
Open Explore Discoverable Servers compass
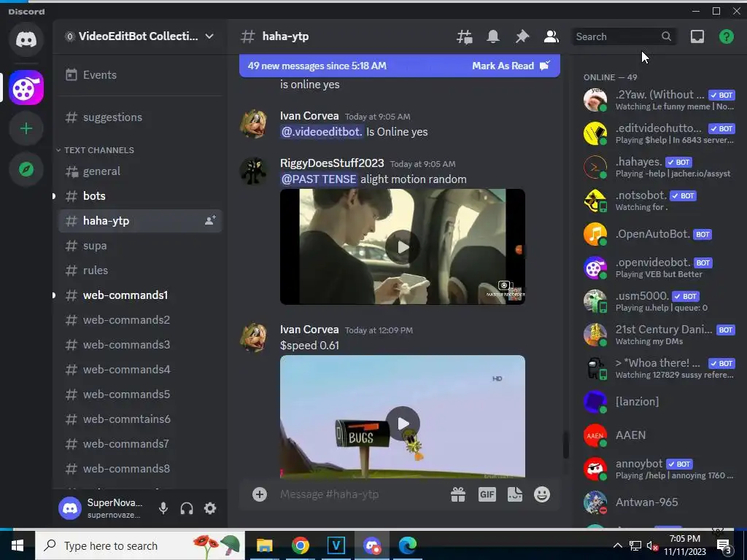click(x=26, y=169)
